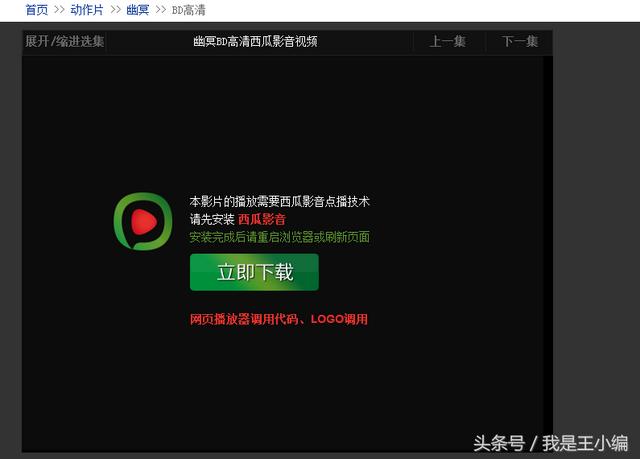This screenshot has width=640, height=459.
Task: Click text 本影片的播放需要西瓜影音点播技术
Action: click(280, 202)
